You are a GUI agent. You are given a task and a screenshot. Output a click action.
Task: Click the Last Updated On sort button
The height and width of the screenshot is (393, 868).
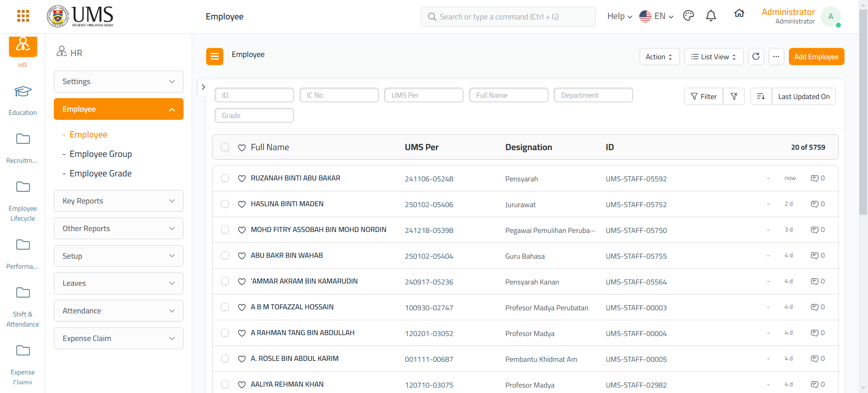click(x=804, y=96)
